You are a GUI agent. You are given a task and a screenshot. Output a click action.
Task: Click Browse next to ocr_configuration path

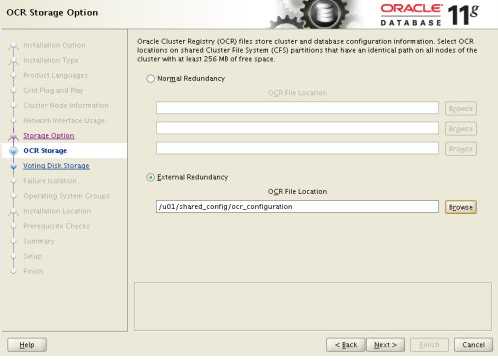pyautogui.click(x=461, y=207)
